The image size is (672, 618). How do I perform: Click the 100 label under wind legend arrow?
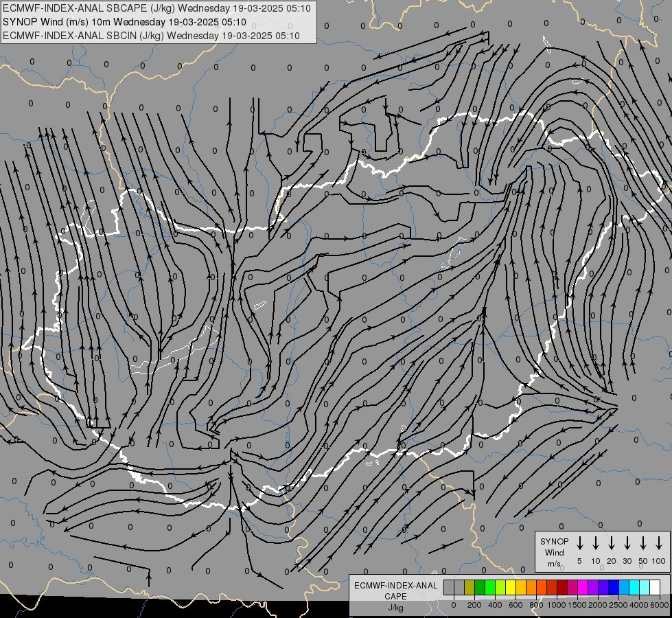659,561
